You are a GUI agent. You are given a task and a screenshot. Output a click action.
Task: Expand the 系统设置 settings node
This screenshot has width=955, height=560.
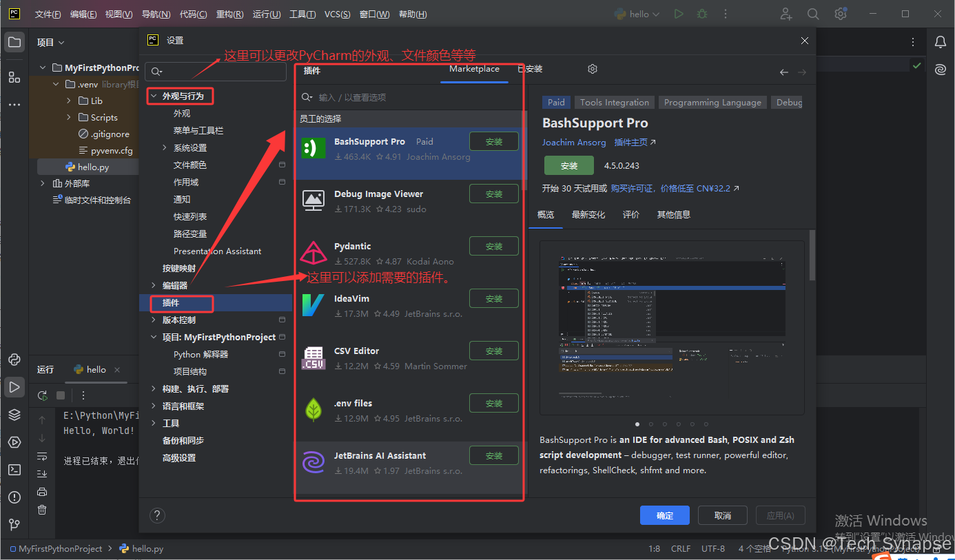[x=165, y=147]
